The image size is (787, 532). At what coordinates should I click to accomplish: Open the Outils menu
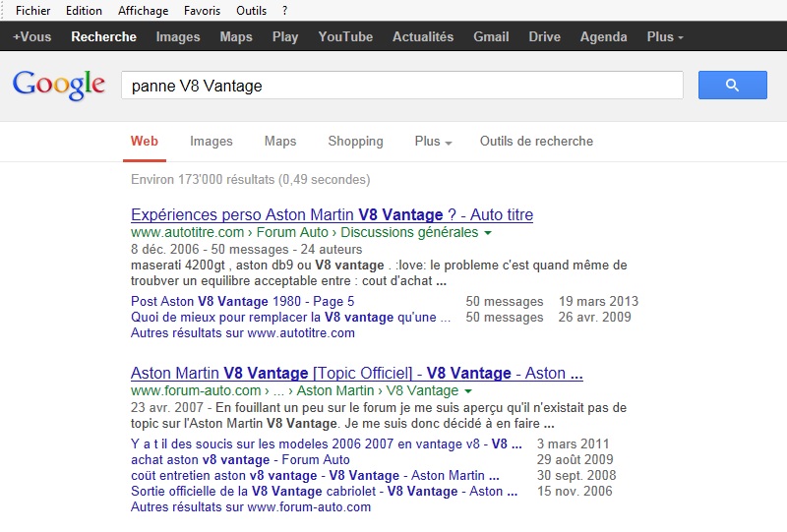click(x=252, y=11)
